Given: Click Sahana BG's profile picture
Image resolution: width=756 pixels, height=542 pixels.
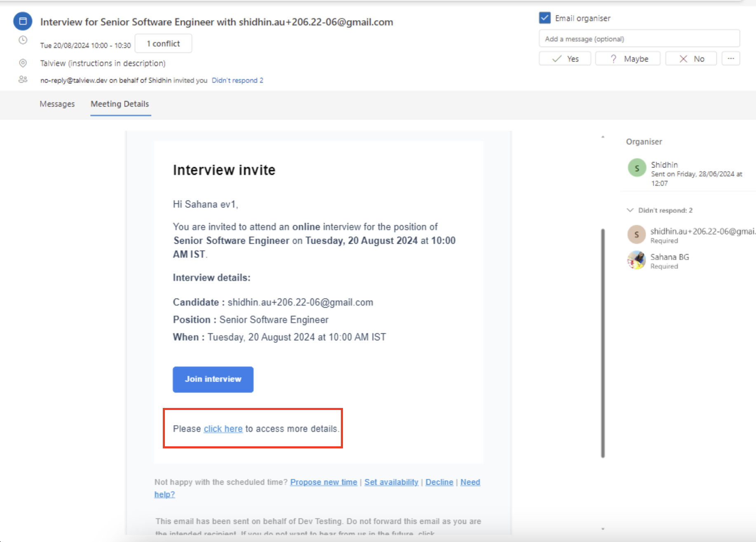Looking at the screenshot, I should coord(636,260).
